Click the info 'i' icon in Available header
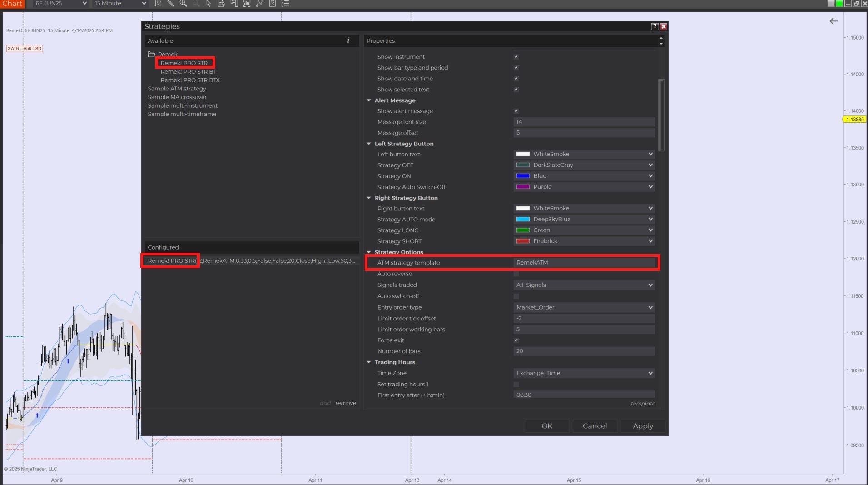This screenshot has width=868, height=485. click(348, 40)
